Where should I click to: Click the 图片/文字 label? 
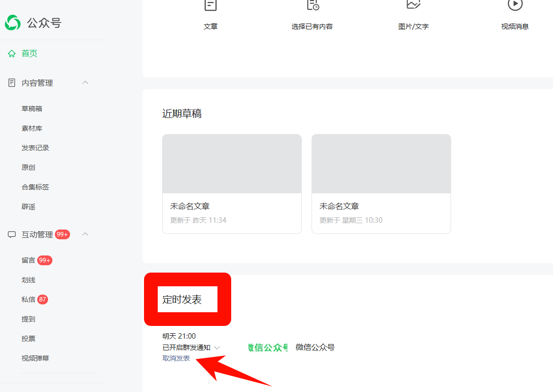[413, 26]
